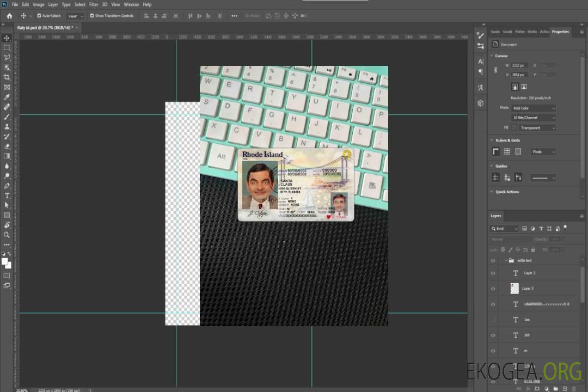Filter layers by type (T) icon
588x392 pixels.
point(541,229)
